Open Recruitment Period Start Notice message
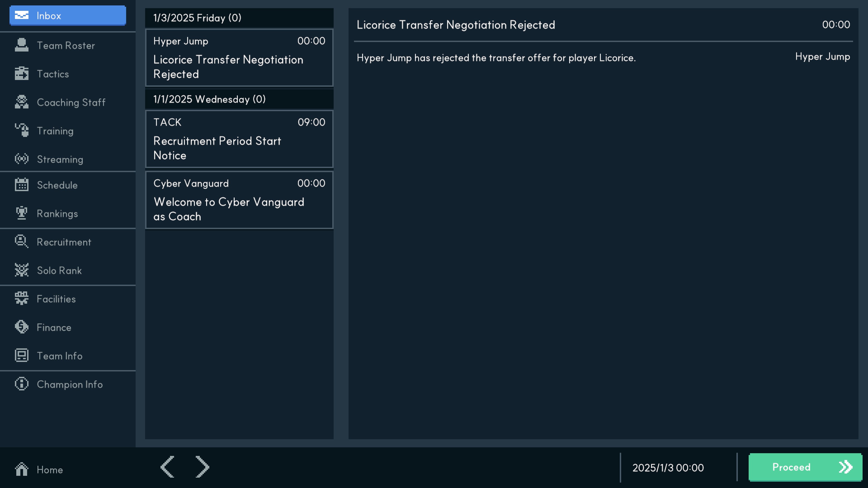 [239, 139]
